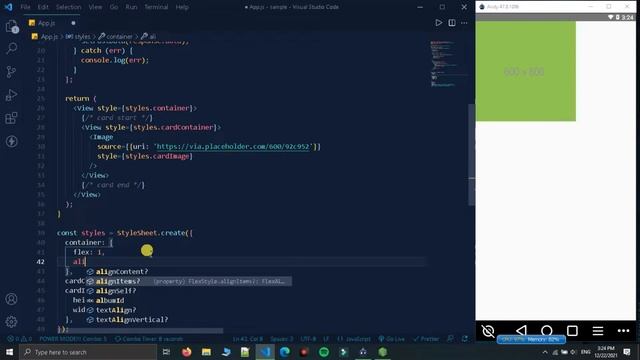
Task: Open the Manage gear menu
Action: [x=11, y=322]
